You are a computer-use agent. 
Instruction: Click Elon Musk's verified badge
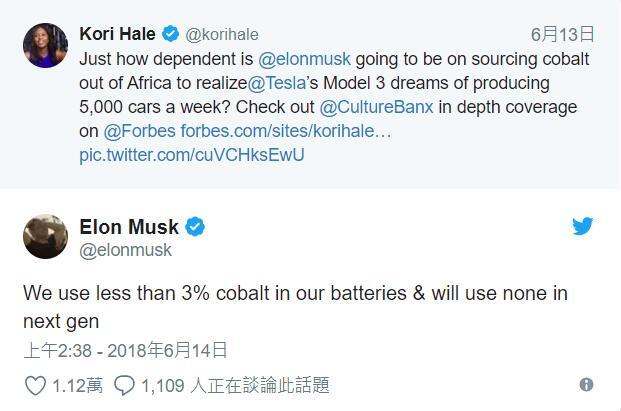pos(196,227)
